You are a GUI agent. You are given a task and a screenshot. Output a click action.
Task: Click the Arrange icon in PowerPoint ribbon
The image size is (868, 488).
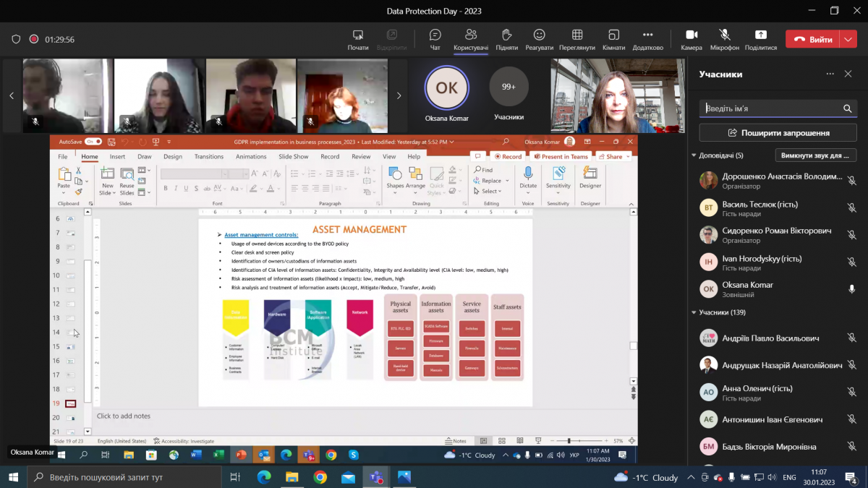(x=415, y=178)
